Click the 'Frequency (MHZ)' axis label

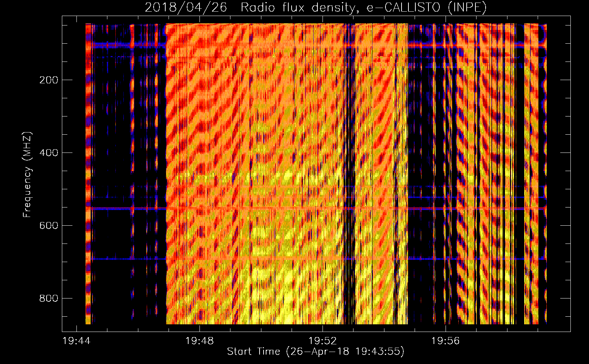click(x=27, y=174)
